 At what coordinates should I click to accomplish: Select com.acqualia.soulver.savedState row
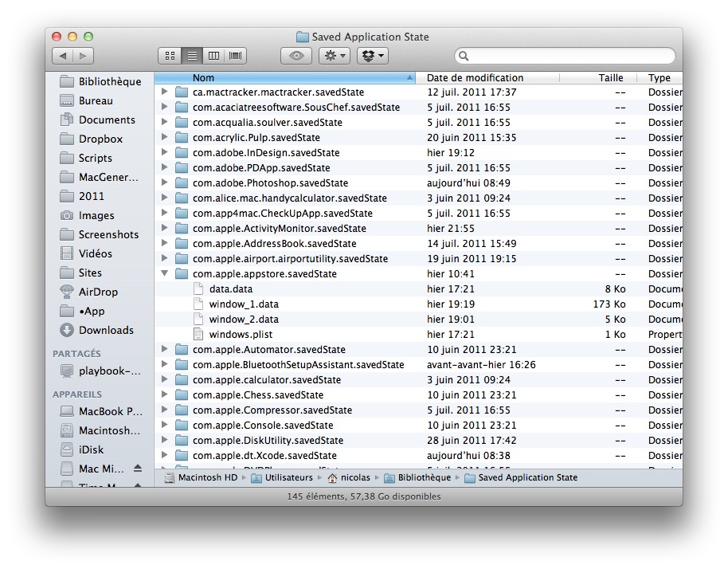[418, 122]
